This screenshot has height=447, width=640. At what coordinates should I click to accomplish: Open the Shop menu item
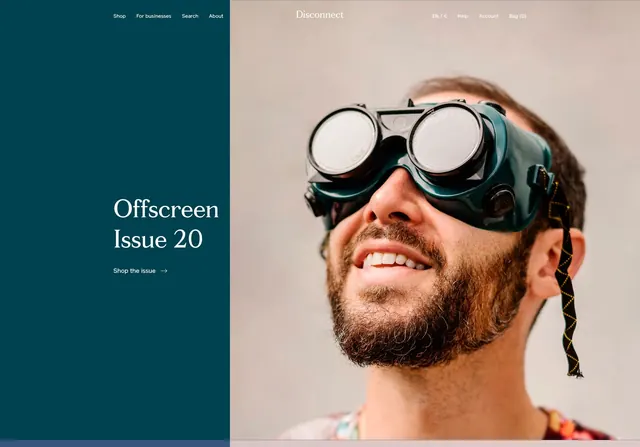[x=119, y=16]
